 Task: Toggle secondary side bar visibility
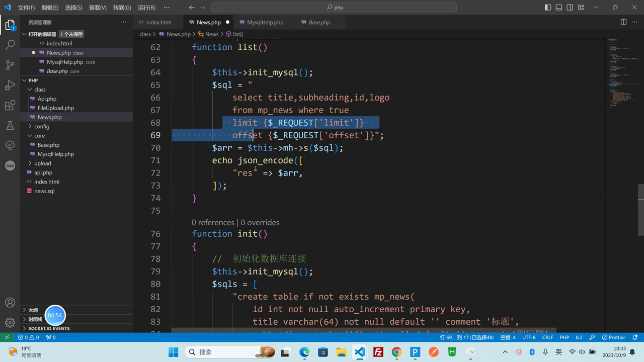point(570,8)
